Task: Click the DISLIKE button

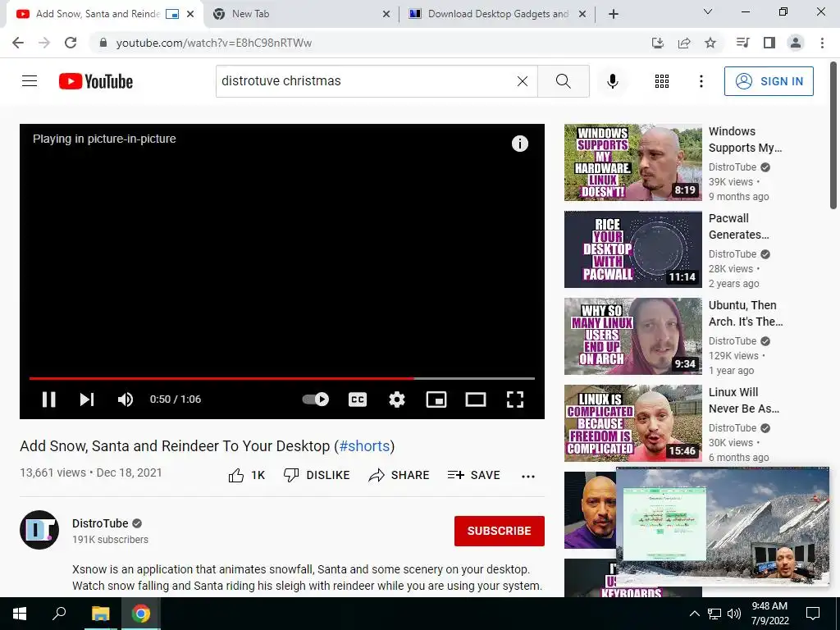Action: point(317,475)
